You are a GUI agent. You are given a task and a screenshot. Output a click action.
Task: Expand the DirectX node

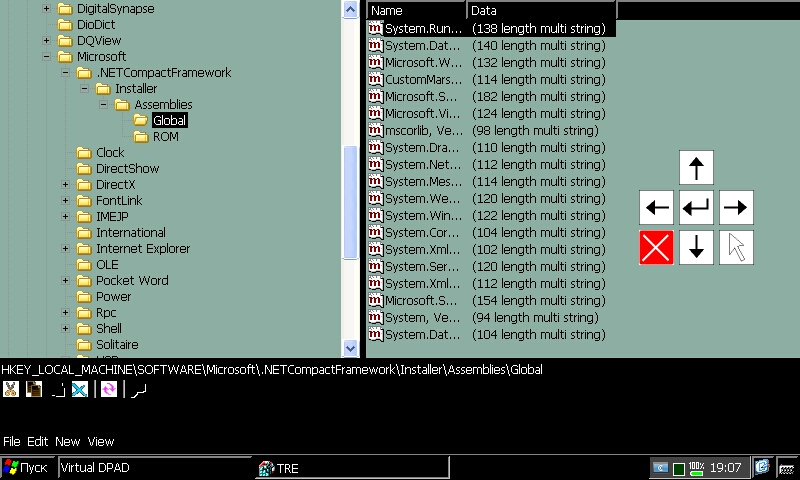coord(65,184)
